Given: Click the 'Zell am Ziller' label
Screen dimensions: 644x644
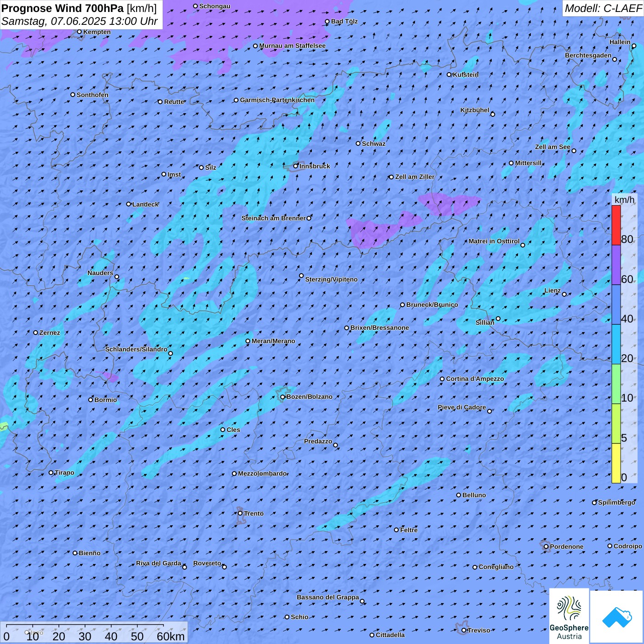Looking at the screenshot, I should 415,177.
